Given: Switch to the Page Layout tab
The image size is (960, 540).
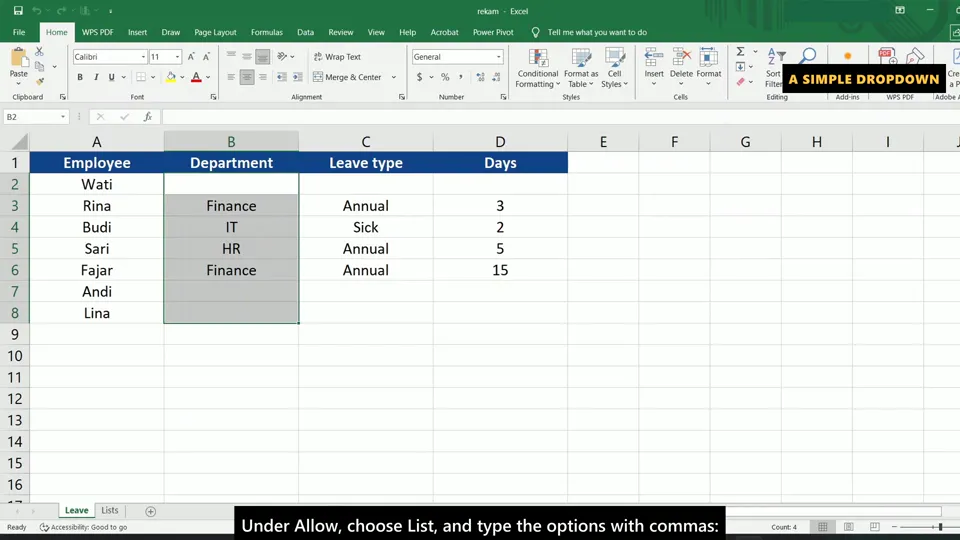Looking at the screenshot, I should [x=215, y=32].
